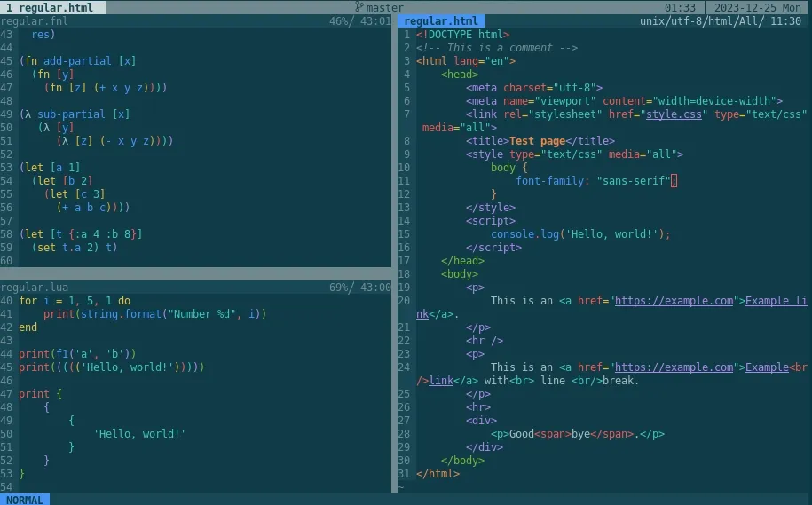Focus the regular.lua window title
The width and height of the screenshot is (812, 505).
pos(35,288)
